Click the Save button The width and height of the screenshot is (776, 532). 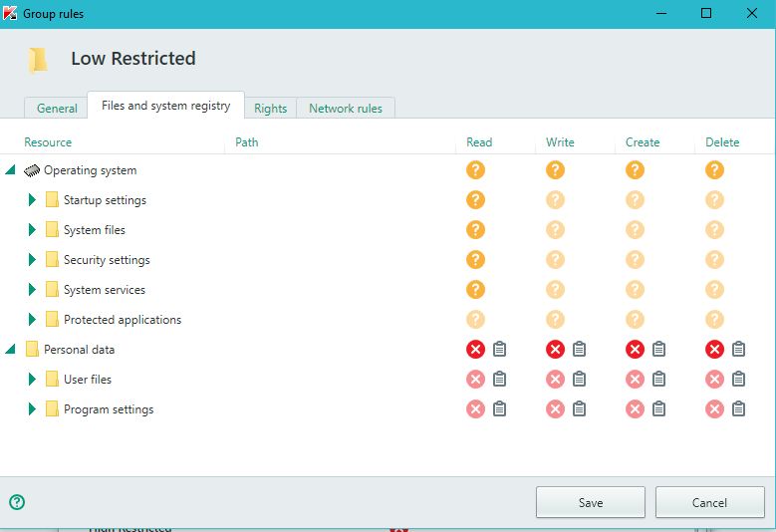pos(591,502)
